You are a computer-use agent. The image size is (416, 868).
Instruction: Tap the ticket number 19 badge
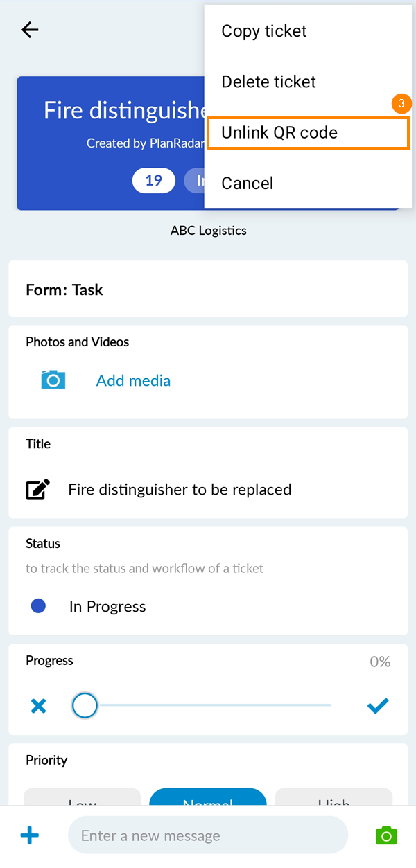coord(153,181)
